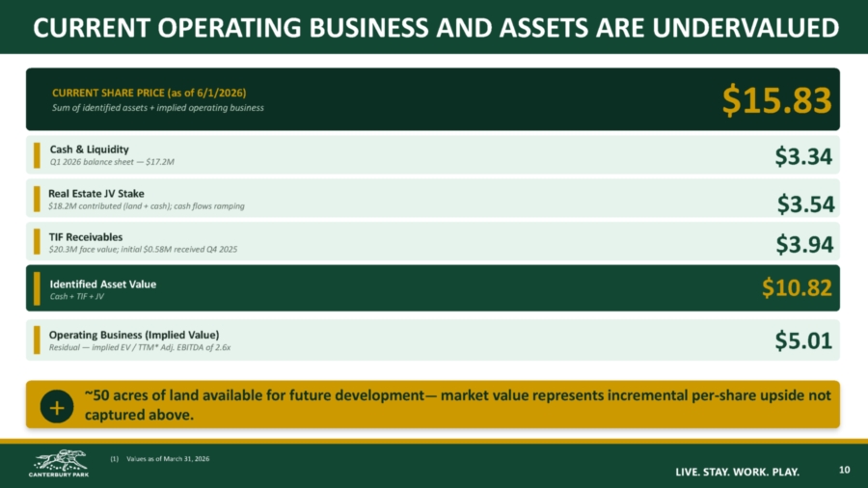Click the LIVE. STAY. WORK. PLAY. tagline
Screen dimensions: 868x488
[738, 472]
